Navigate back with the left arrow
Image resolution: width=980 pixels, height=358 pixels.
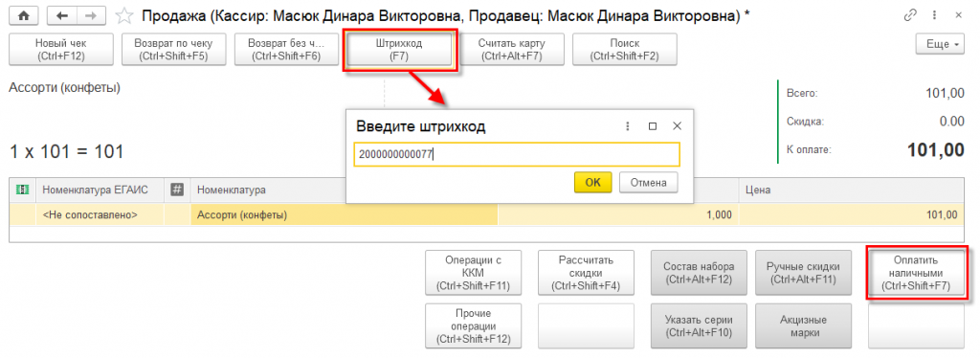click(61, 16)
